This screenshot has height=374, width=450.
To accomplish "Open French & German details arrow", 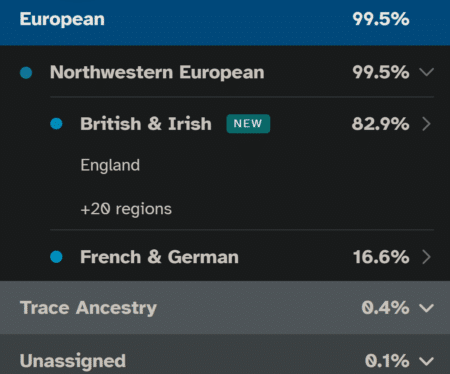I will click(427, 257).
